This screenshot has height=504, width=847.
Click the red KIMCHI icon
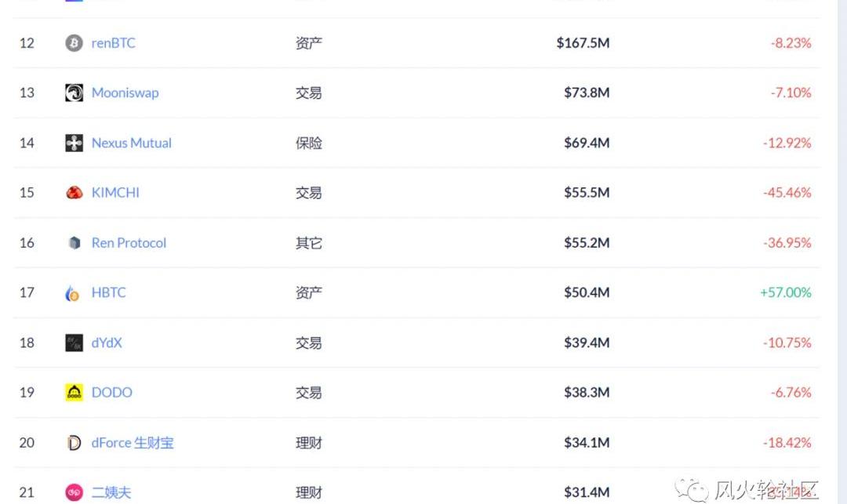(74, 193)
